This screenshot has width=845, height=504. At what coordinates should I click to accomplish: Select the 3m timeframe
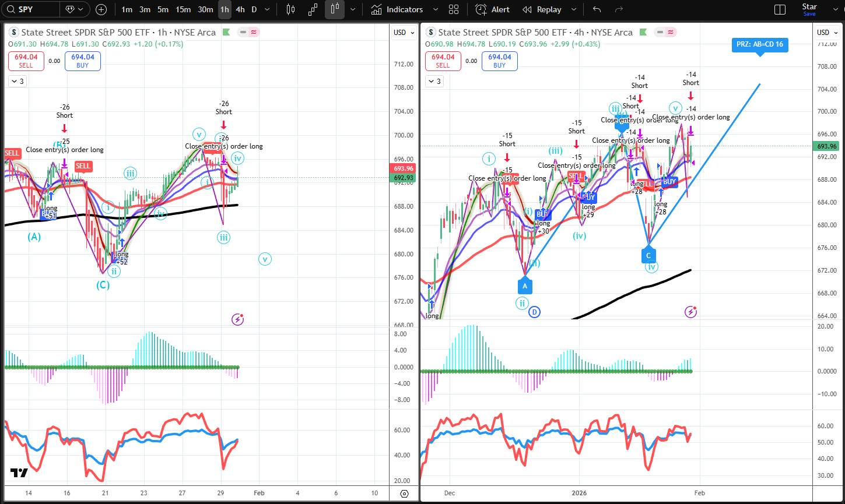click(x=145, y=9)
